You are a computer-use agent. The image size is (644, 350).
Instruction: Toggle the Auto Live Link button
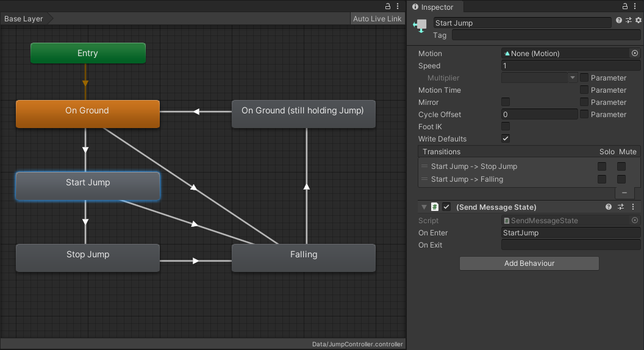coord(377,19)
